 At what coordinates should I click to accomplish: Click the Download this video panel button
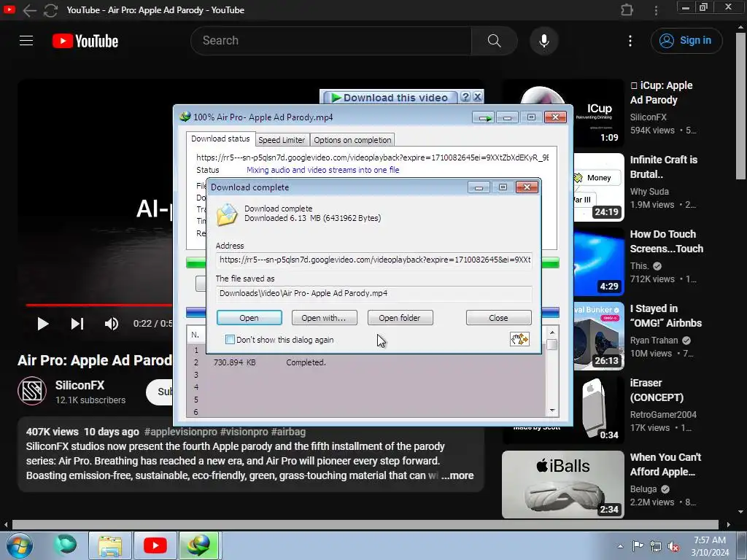pos(390,98)
